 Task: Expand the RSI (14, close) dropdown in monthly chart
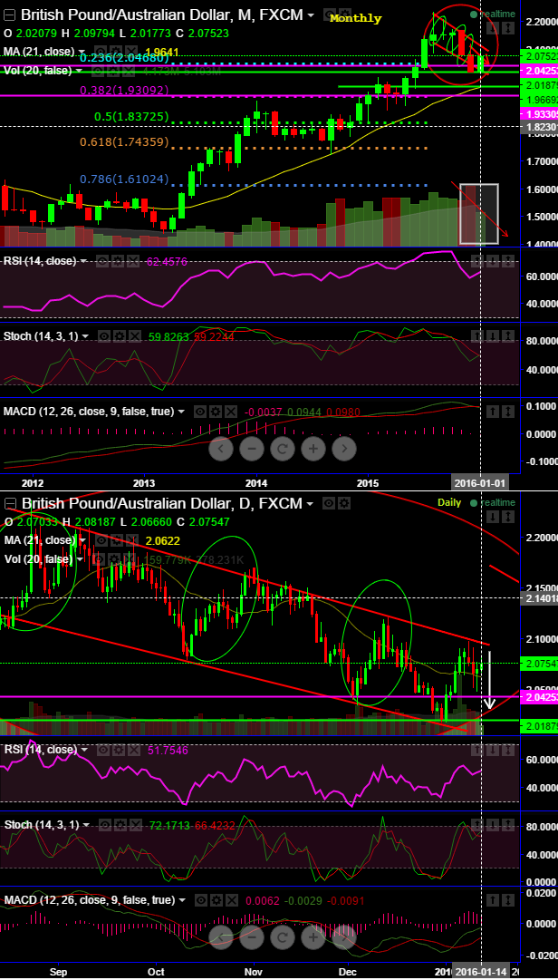83,261
